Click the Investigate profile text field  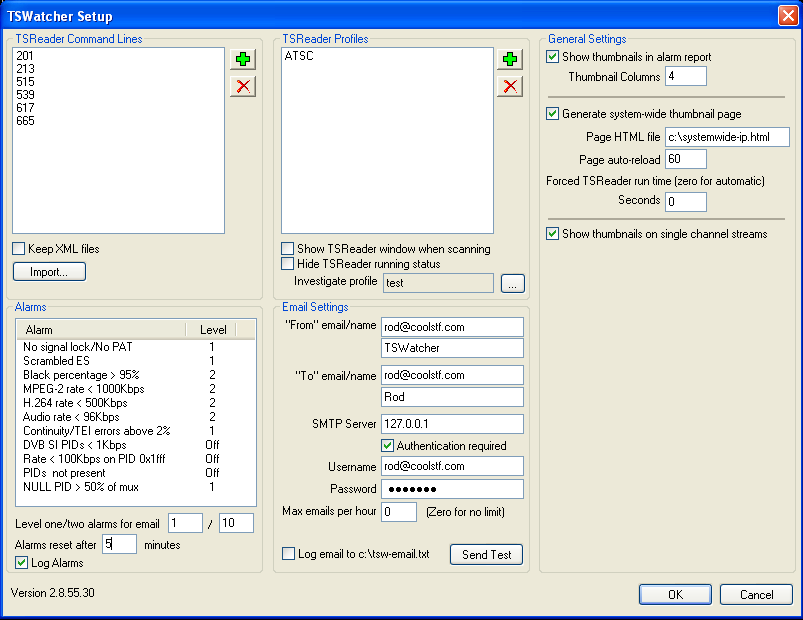coord(438,283)
